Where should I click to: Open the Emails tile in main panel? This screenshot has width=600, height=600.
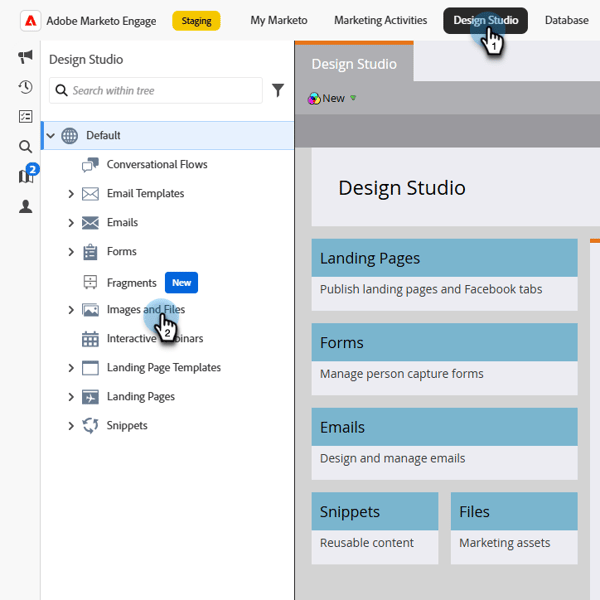click(444, 443)
